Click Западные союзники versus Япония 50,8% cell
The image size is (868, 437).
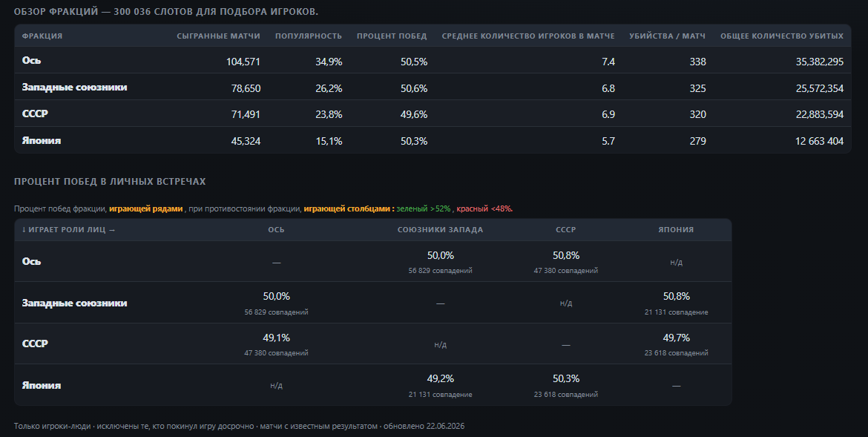tap(676, 303)
